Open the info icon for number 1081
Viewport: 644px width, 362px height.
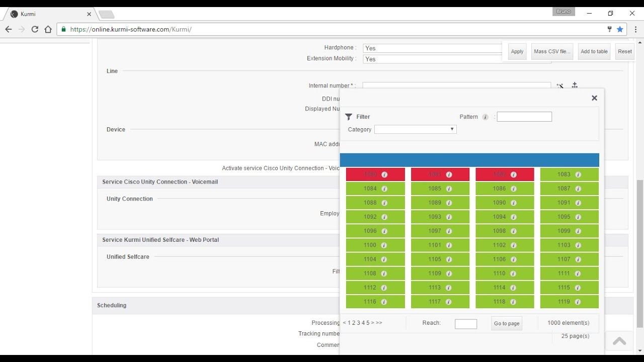tap(449, 174)
